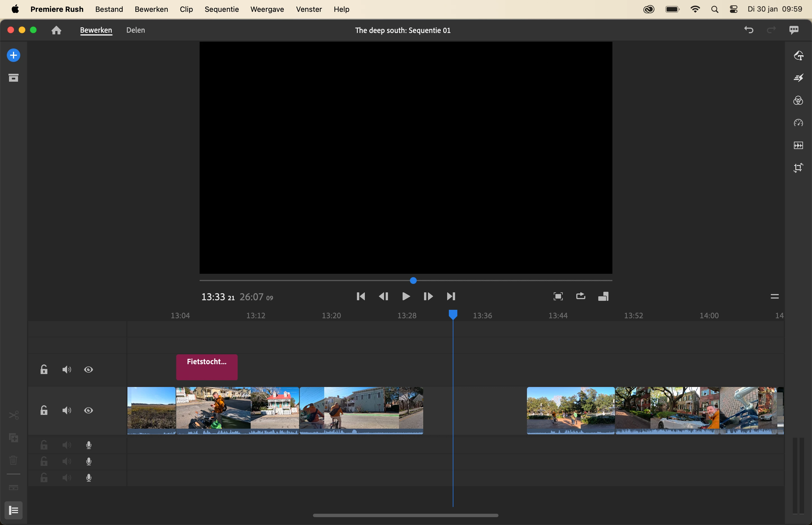Screen dimensions: 812x525
Task: Open the playback options menu icon
Action: (775, 297)
